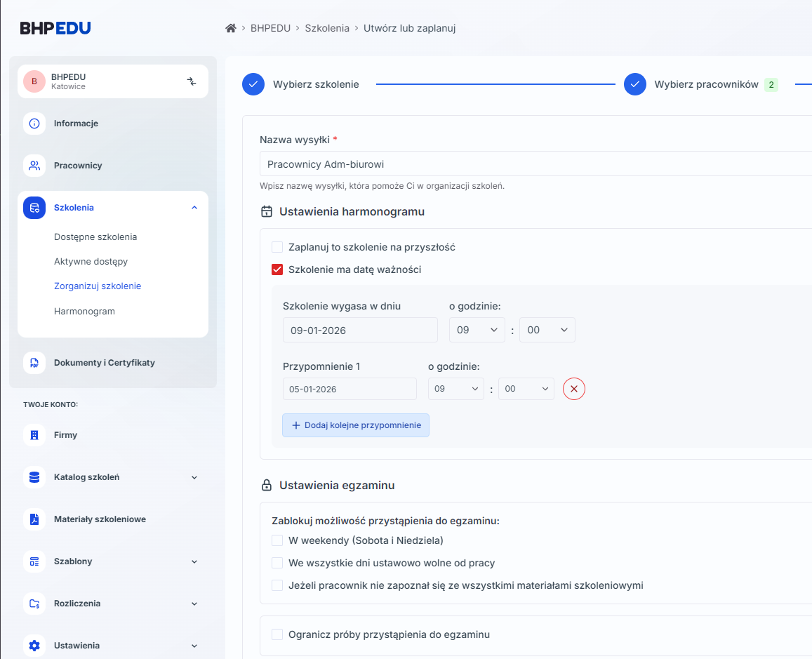Open the Harmonogram submenu item
This screenshot has width=812, height=659.
84,311
